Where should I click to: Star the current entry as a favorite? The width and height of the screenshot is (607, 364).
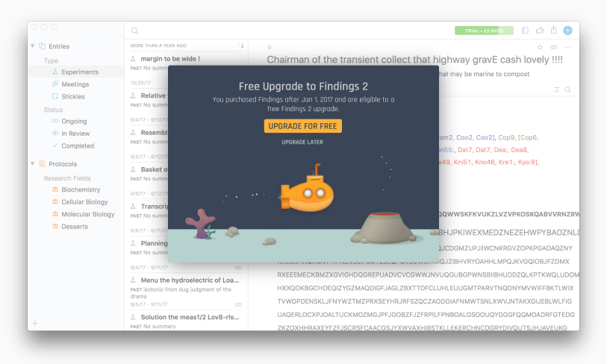tap(540, 47)
